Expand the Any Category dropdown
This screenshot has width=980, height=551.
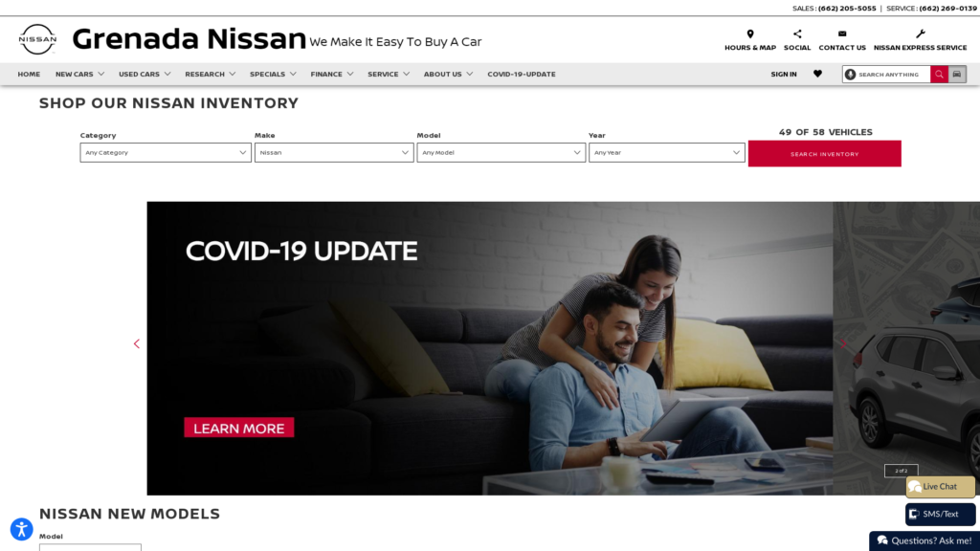(x=166, y=152)
